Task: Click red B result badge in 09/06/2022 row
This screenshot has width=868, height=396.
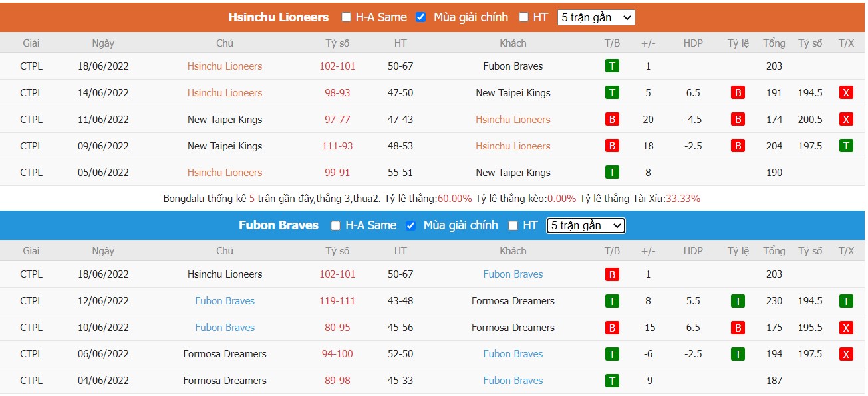Action: [x=612, y=146]
